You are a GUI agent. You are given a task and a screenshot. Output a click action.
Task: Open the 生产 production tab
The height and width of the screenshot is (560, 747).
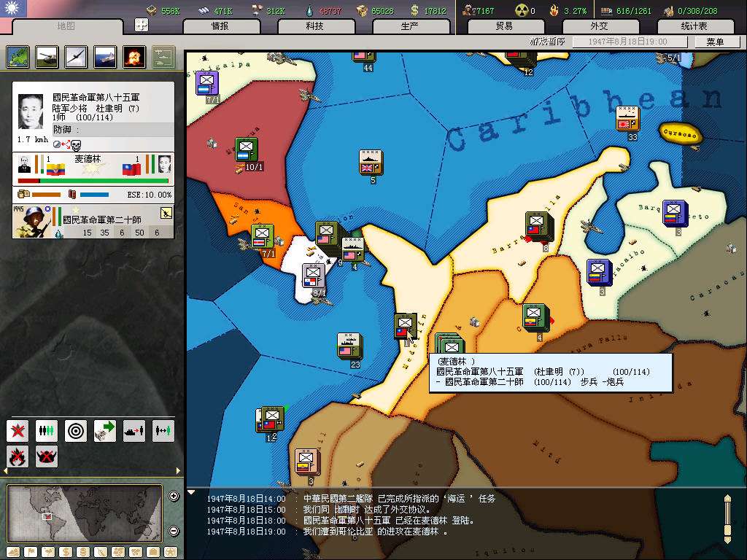coord(410,26)
